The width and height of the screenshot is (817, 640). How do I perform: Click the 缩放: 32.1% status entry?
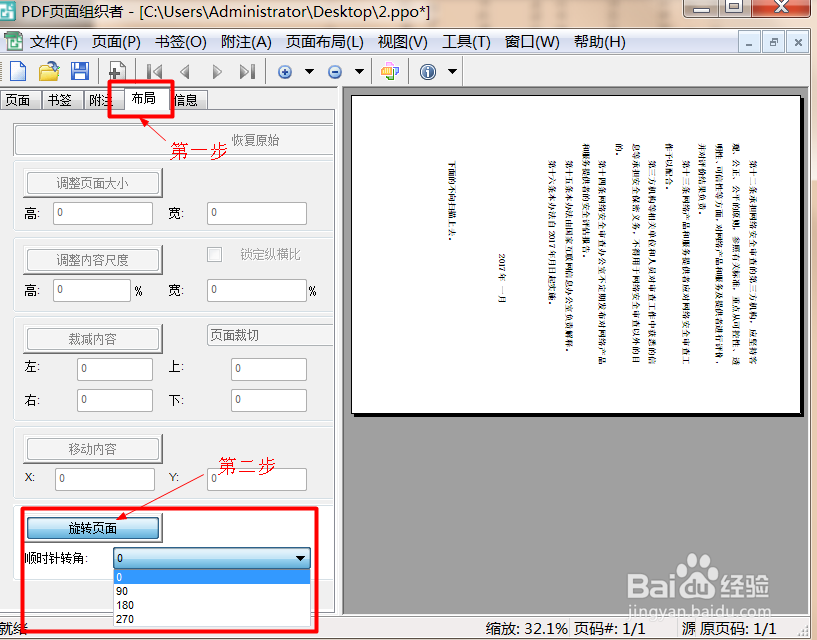point(526,629)
